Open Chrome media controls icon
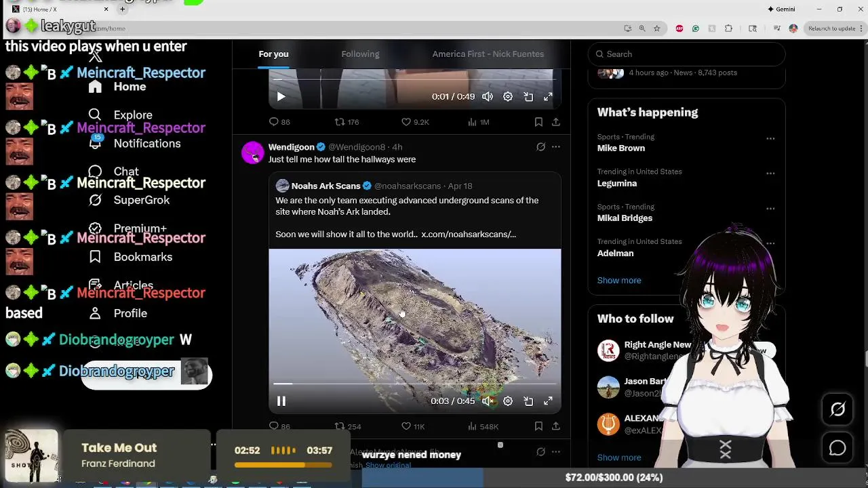The image size is (868, 488). click(777, 28)
